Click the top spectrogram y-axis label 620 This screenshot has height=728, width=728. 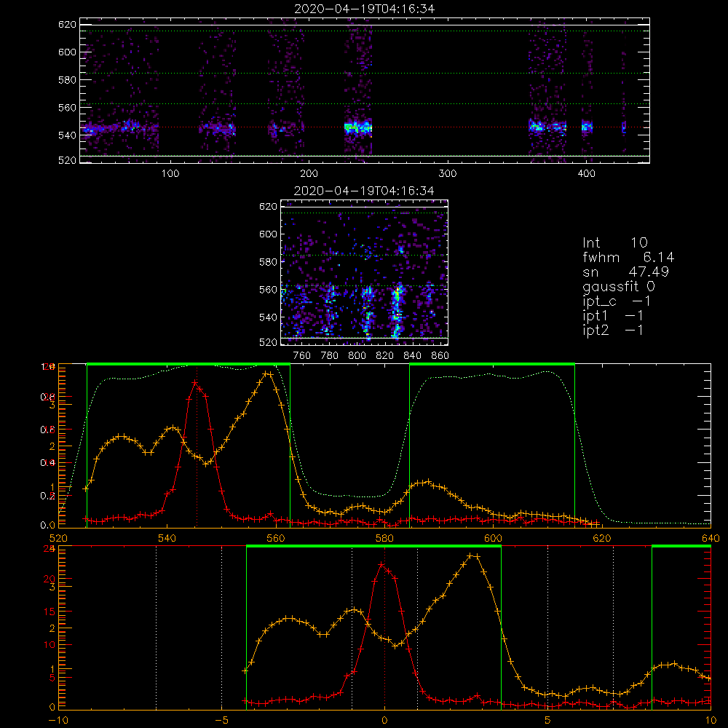click(x=67, y=25)
